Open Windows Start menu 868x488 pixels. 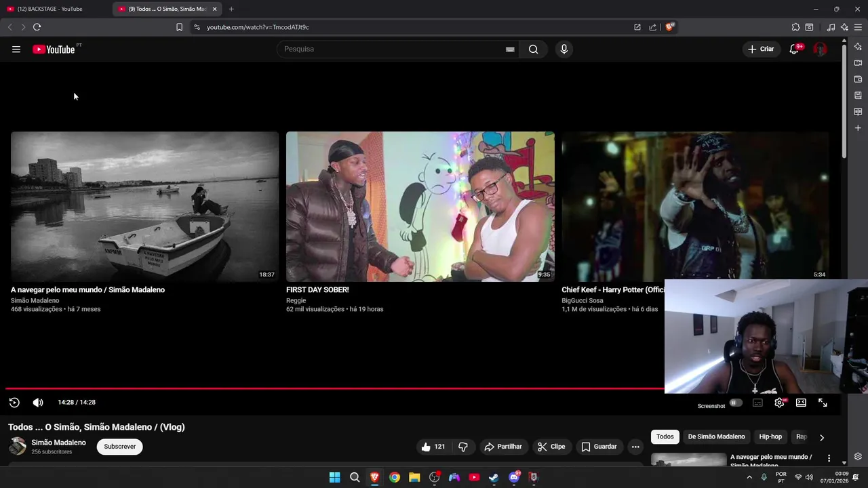click(334, 477)
